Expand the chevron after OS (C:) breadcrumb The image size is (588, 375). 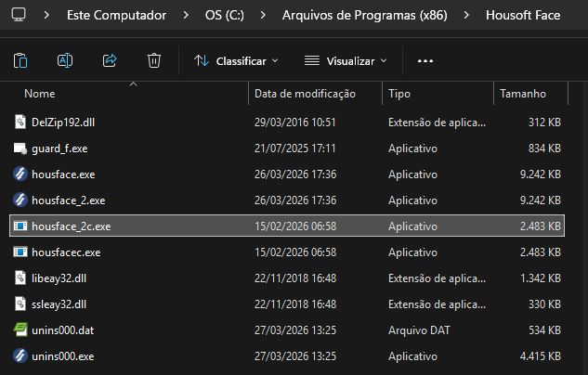(x=263, y=16)
